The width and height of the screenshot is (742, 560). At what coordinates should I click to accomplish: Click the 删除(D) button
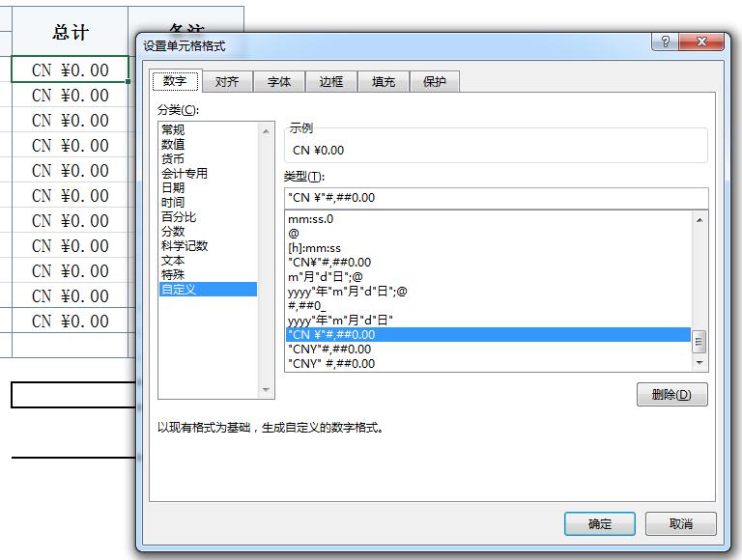point(672,395)
